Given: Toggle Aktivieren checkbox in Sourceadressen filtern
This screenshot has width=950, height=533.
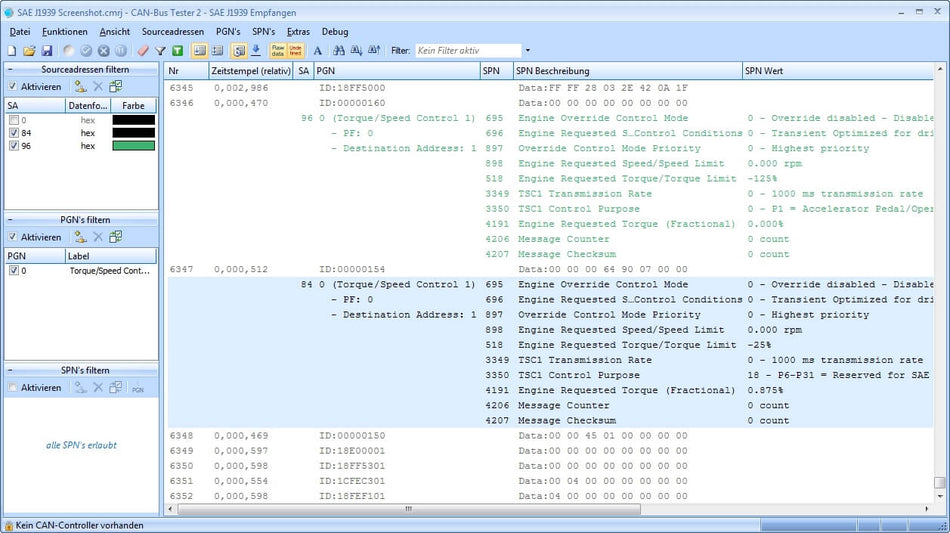Looking at the screenshot, I should click(x=12, y=87).
